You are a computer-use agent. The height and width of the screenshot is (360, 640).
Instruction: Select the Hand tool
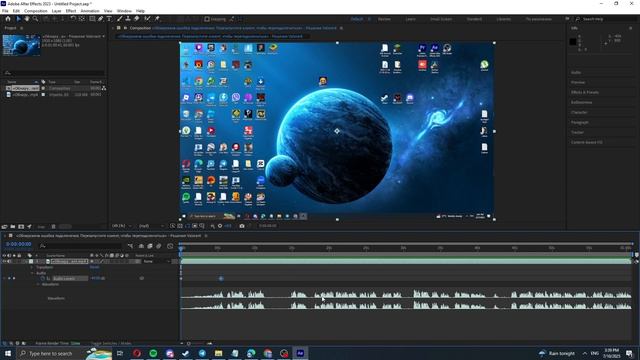coord(27,19)
